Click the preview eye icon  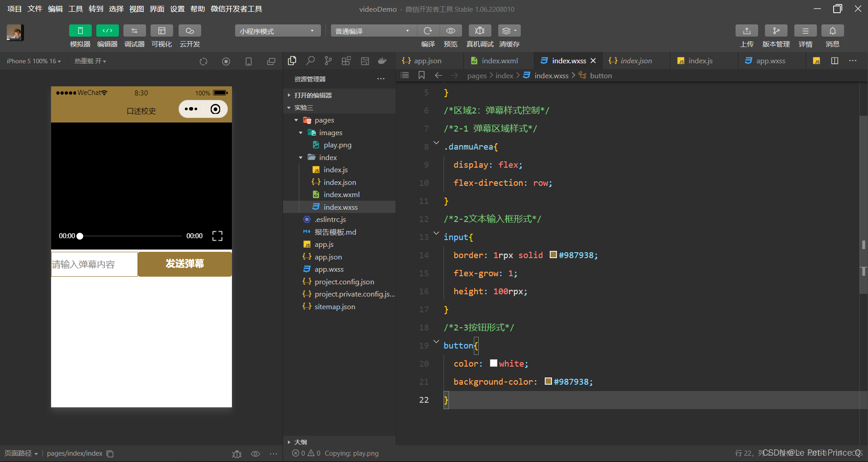(x=450, y=31)
